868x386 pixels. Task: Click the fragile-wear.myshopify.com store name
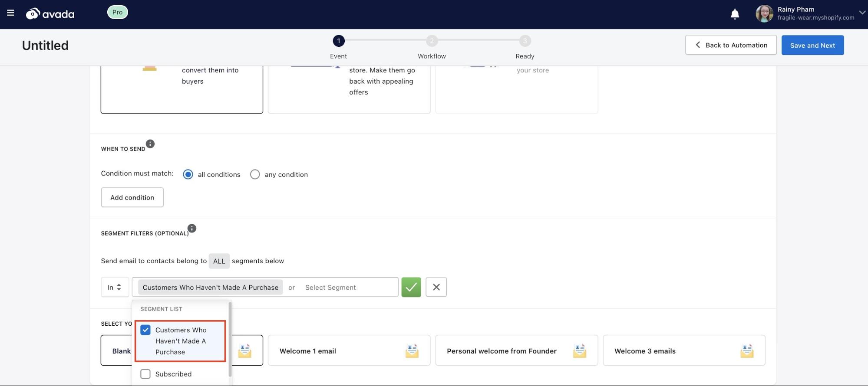[815, 18]
